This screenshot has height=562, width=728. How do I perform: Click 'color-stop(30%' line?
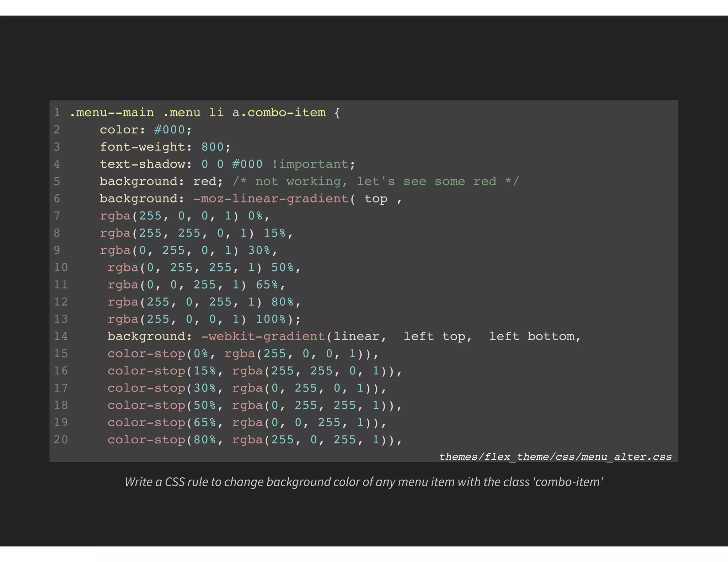click(x=247, y=388)
